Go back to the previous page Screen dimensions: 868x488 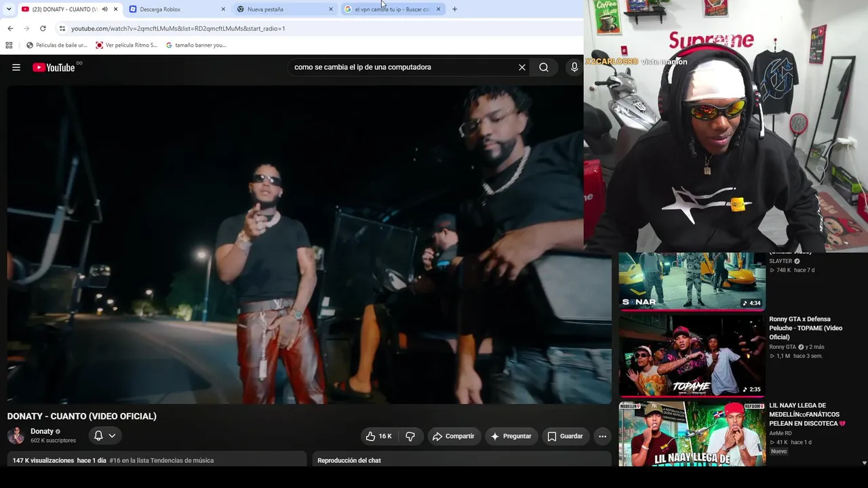coord(10,28)
